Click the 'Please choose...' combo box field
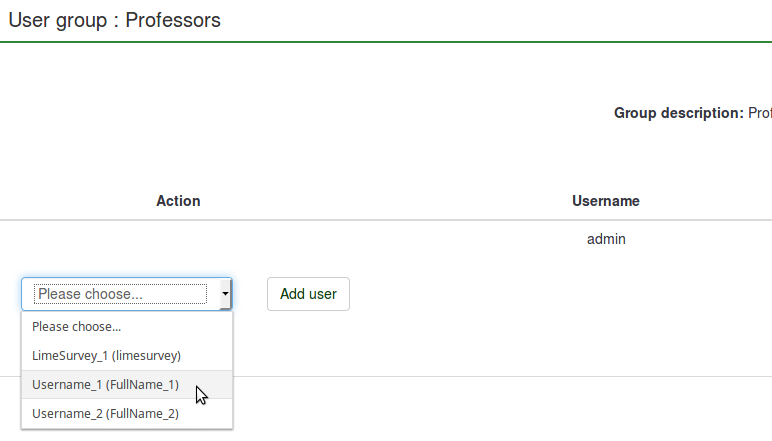This screenshot has height=441, width=772. [x=120, y=294]
